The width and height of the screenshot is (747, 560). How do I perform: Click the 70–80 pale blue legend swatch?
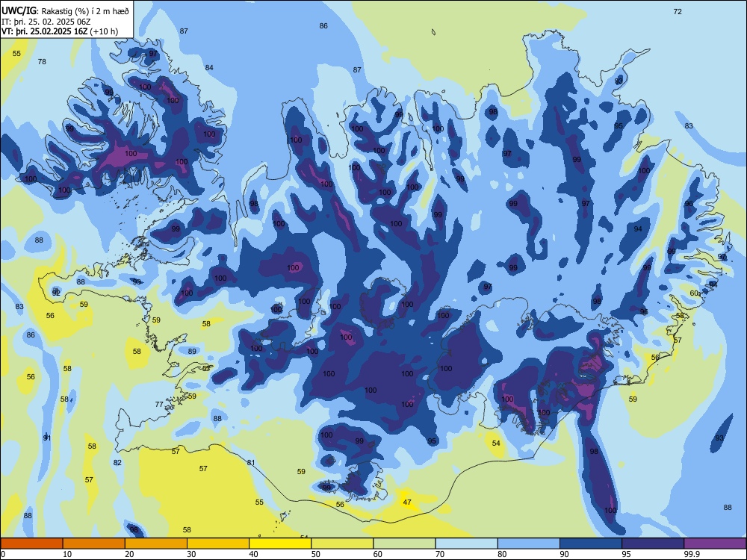[466, 544]
